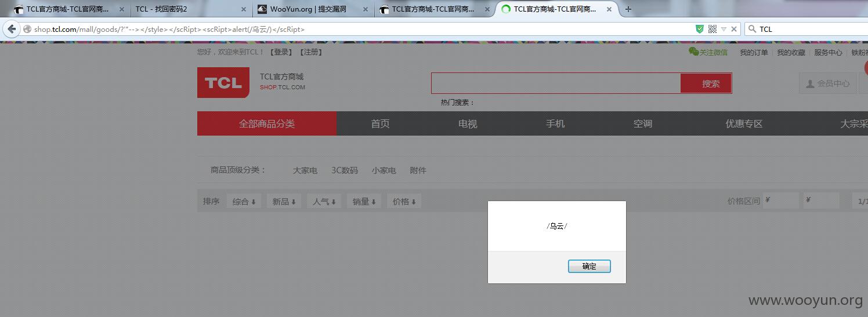Viewport: 868px width, 317px height.
Task: Select 大家电 category
Action: pyautogui.click(x=305, y=170)
